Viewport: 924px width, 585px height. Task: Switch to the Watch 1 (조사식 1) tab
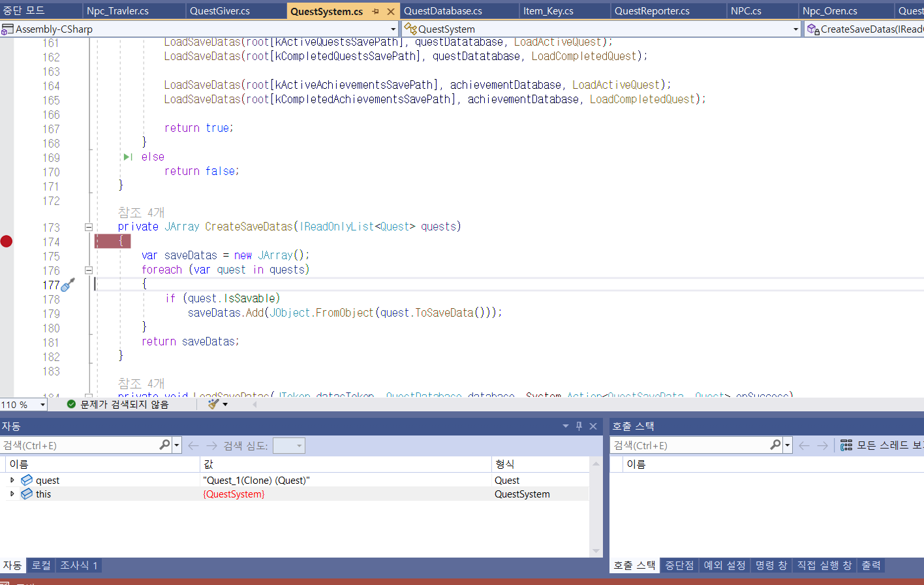pyautogui.click(x=79, y=565)
